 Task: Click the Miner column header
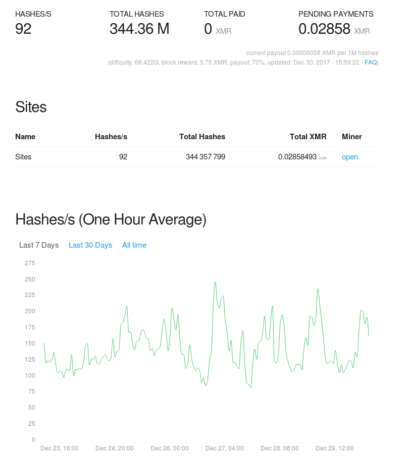click(352, 136)
